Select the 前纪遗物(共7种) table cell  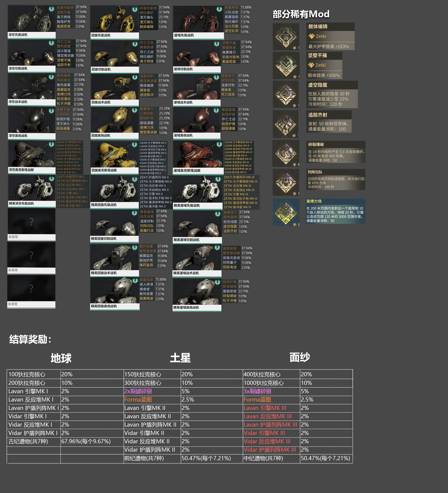coord(152,458)
